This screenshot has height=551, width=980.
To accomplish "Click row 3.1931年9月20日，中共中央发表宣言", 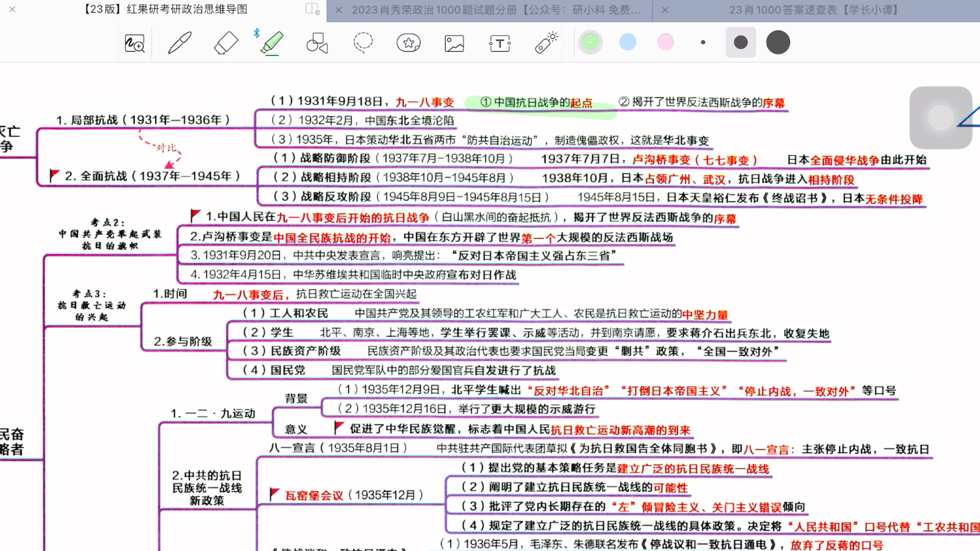I will coord(405,256).
